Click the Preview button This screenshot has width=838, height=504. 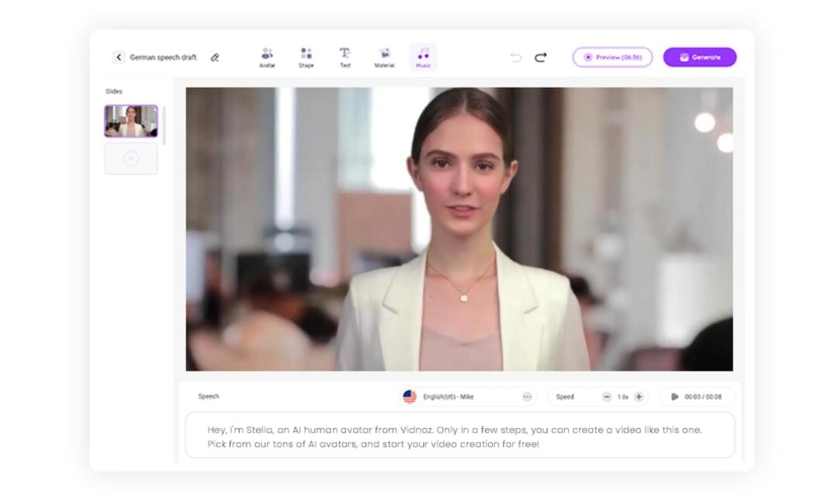click(612, 57)
